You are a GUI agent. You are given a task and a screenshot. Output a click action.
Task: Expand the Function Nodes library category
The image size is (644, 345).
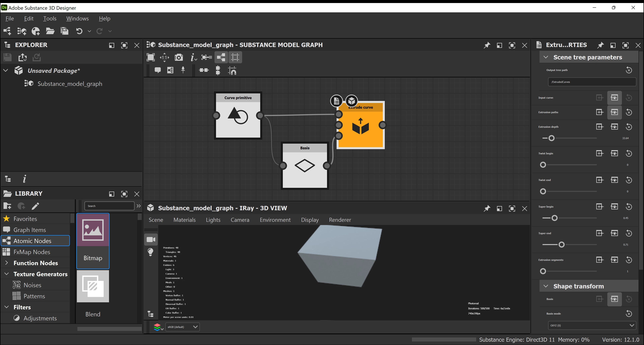pos(7,263)
